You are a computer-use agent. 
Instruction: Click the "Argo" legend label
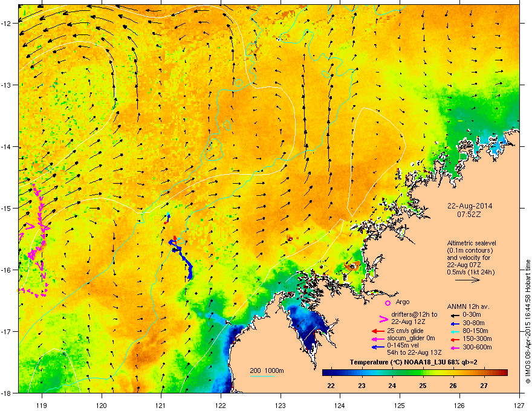point(403,302)
